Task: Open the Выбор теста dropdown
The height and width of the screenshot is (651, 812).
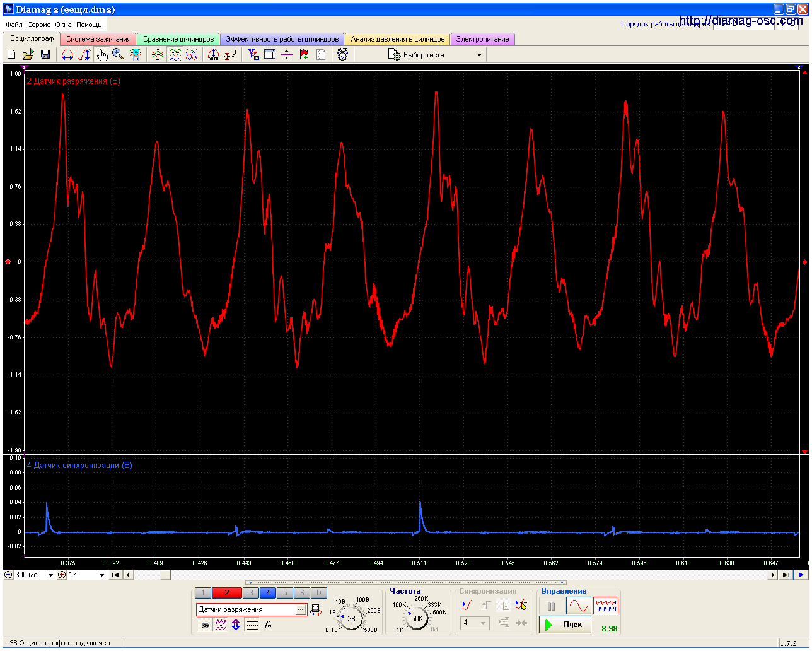Action: pos(435,55)
